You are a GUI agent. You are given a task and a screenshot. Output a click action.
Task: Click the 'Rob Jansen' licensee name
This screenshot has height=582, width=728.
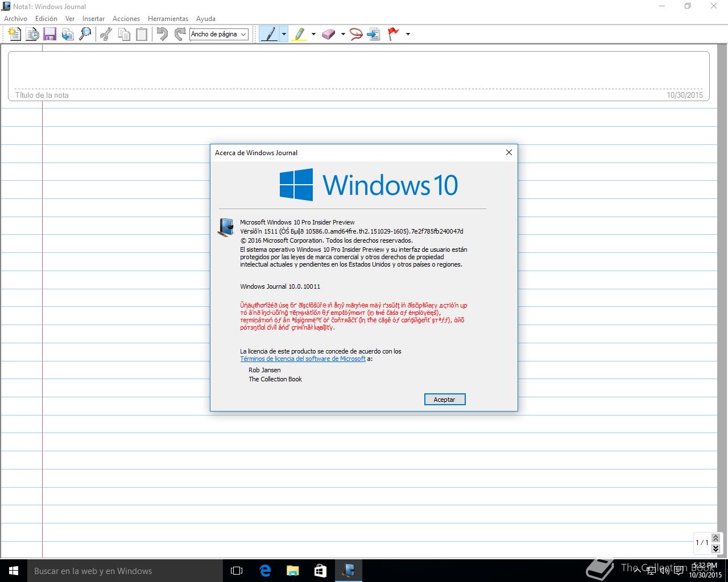coord(264,370)
